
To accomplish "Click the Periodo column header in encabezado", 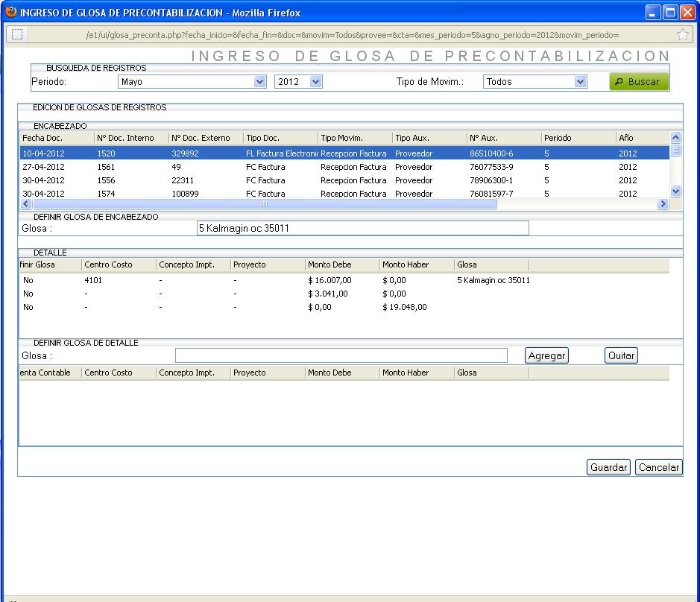I will click(x=578, y=138).
